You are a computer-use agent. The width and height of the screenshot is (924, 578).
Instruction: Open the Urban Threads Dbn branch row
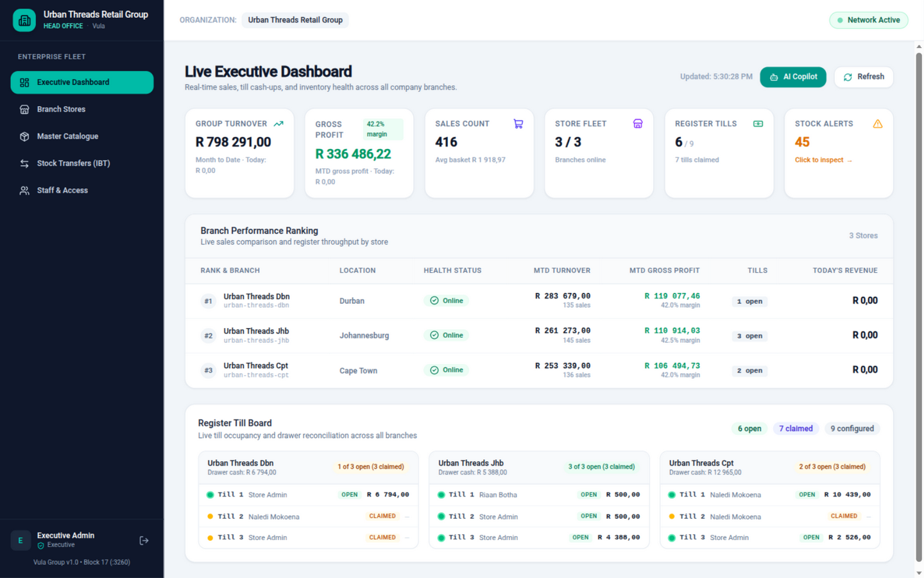tap(539, 301)
